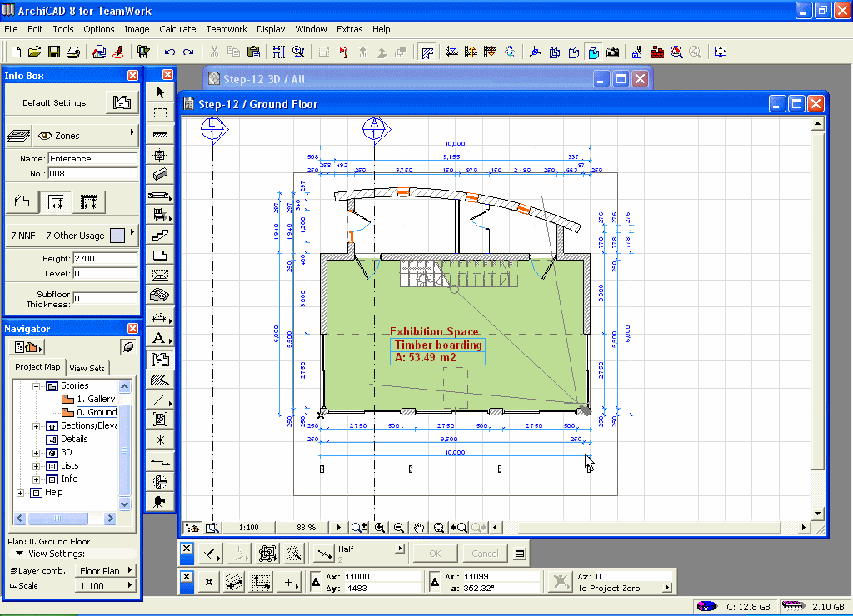Pick the Stair tool in toolbox
The height and width of the screenshot is (616, 853).
pyautogui.click(x=160, y=236)
